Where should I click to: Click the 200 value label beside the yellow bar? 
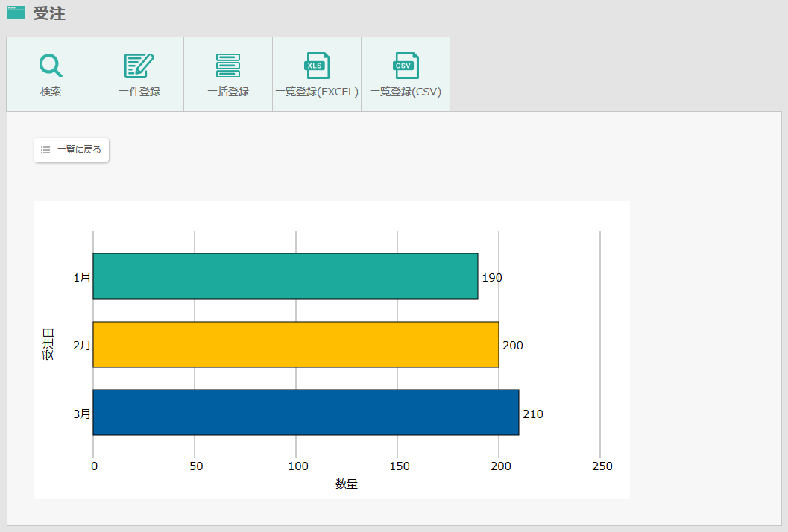[x=513, y=346]
